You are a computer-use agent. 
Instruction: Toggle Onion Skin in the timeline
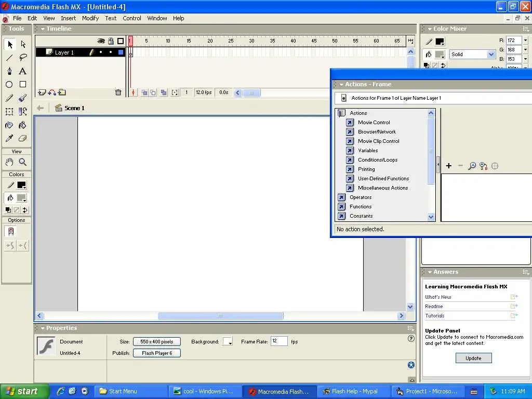[144, 92]
